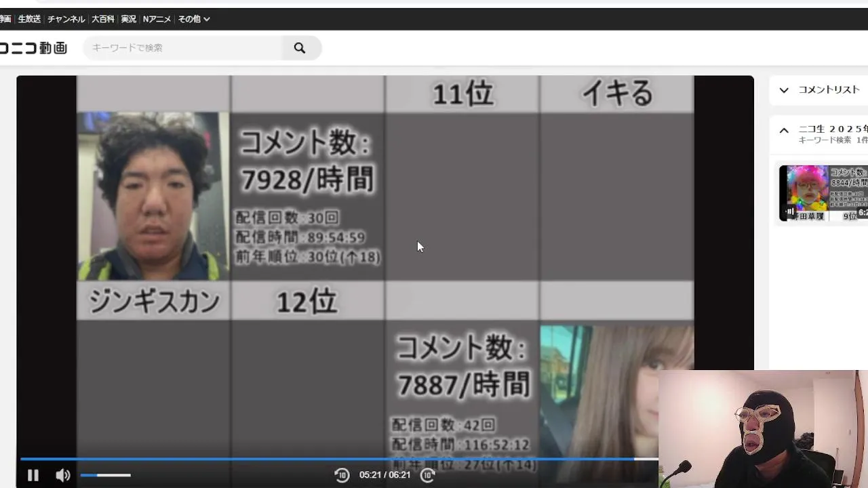This screenshot has height=488, width=868.
Task: Open the 9位 video thumbnail in sidebar
Action: click(x=823, y=193)
